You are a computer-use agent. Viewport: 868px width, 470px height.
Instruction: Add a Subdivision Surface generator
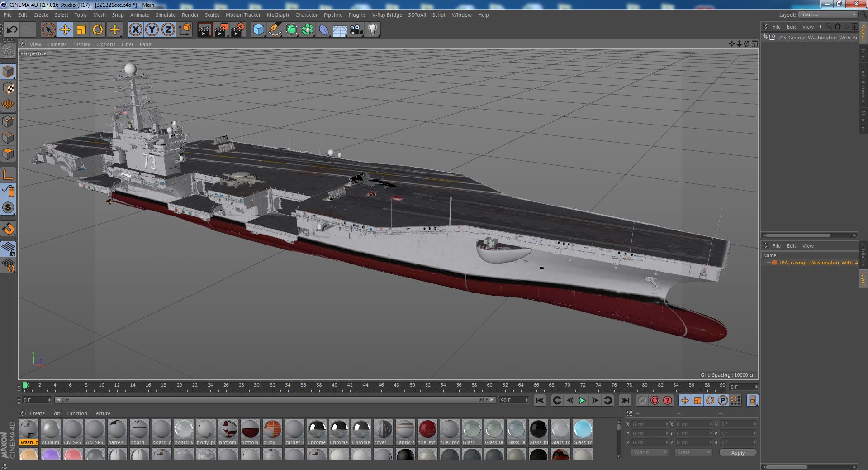pyautogui.click(x=291, y=30)
